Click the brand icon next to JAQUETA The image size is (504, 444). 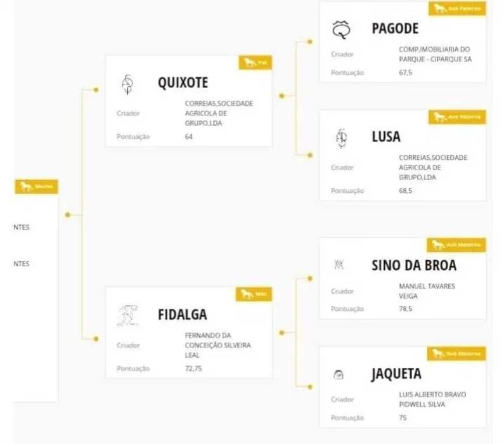[339, 375]
